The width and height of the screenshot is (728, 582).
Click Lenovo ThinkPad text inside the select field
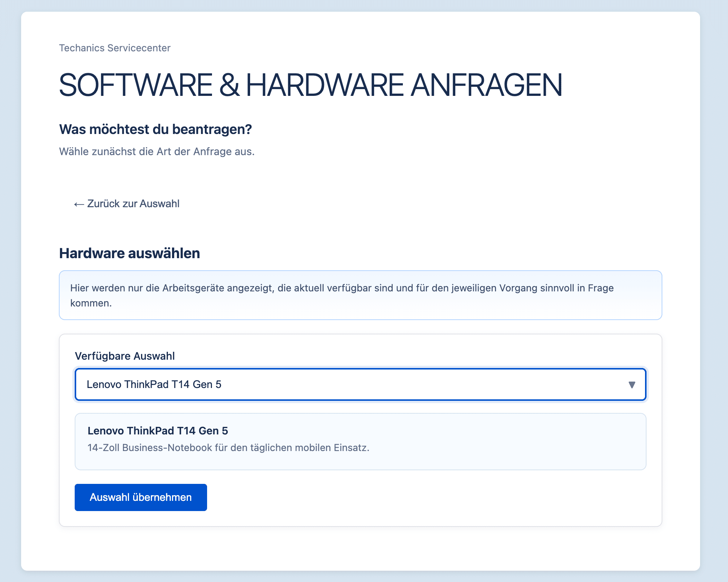pos(154,385)
